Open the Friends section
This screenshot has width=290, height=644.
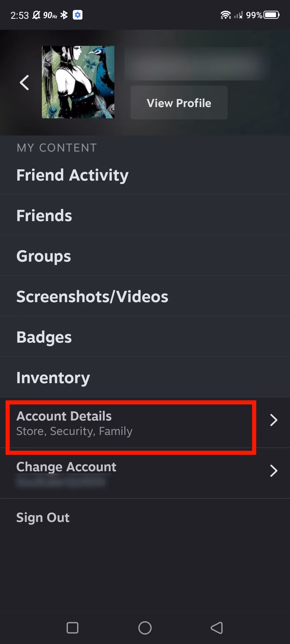(x=44, y=215)
